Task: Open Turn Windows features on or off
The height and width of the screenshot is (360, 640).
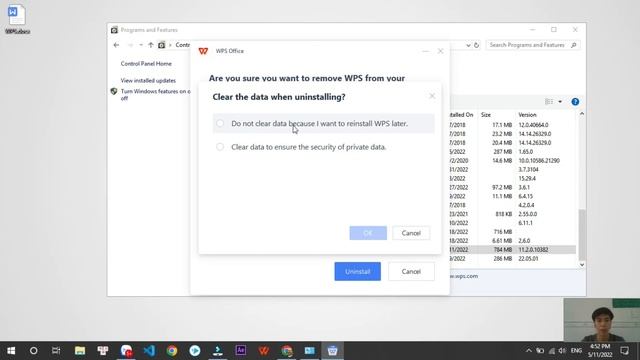Action: [x=156, y=95]
